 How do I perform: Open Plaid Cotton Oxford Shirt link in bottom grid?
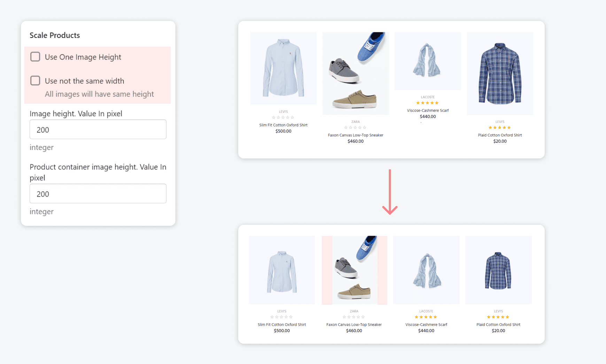(x=498, y=324)
